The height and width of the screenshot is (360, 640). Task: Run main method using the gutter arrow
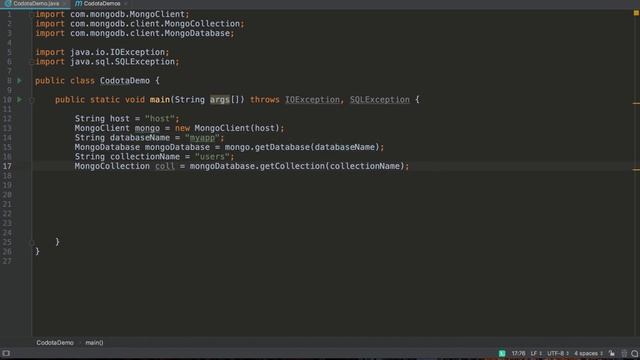(x=19, y=100)
